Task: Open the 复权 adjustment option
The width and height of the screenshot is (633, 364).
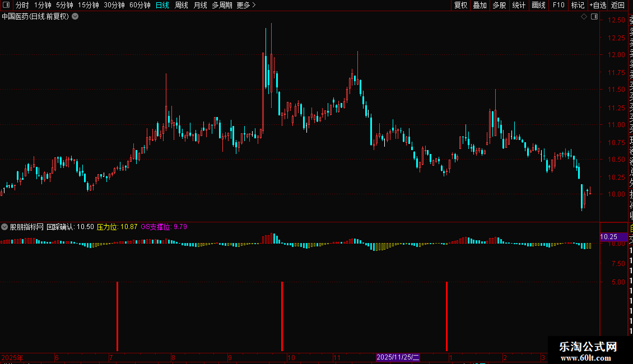Action: 460,5
